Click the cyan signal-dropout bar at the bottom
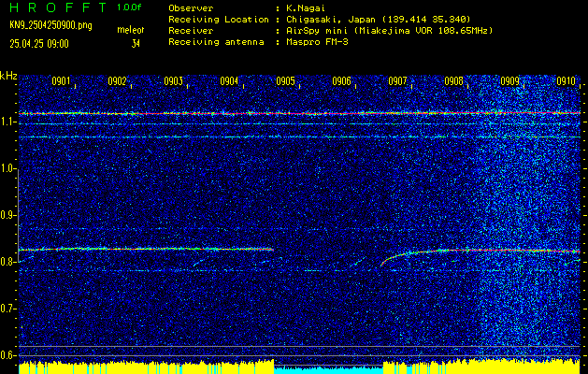The image size is (588, 374). [x=328, y=370]
